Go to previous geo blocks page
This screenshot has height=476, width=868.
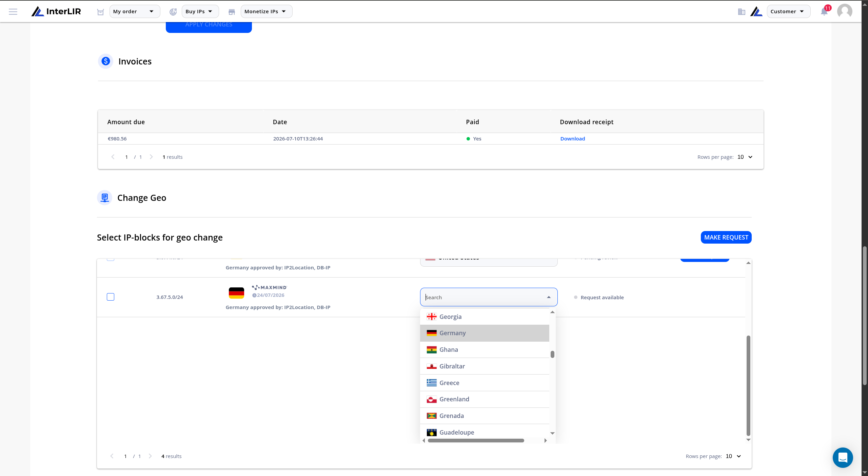pos(112,456)
